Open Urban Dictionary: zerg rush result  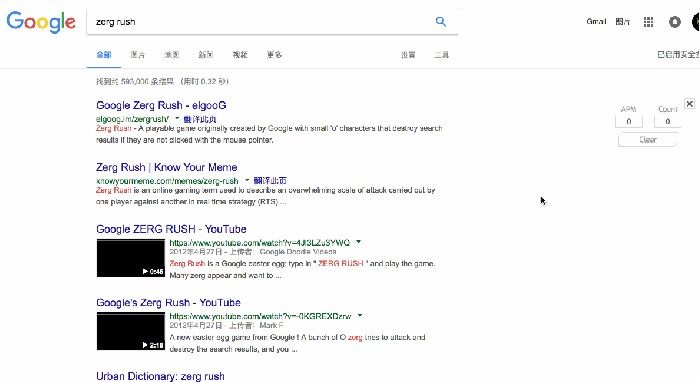(x=160, y=376)
